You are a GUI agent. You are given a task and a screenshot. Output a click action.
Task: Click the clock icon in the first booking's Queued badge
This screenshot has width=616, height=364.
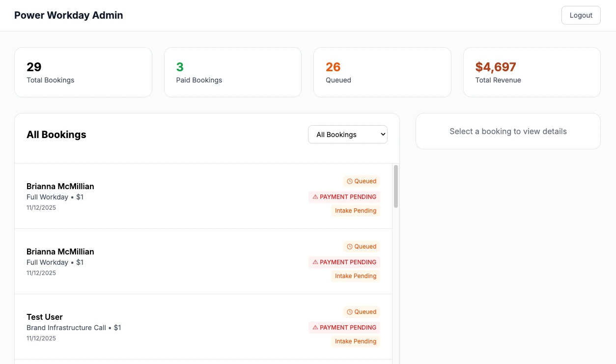point(350,181)
